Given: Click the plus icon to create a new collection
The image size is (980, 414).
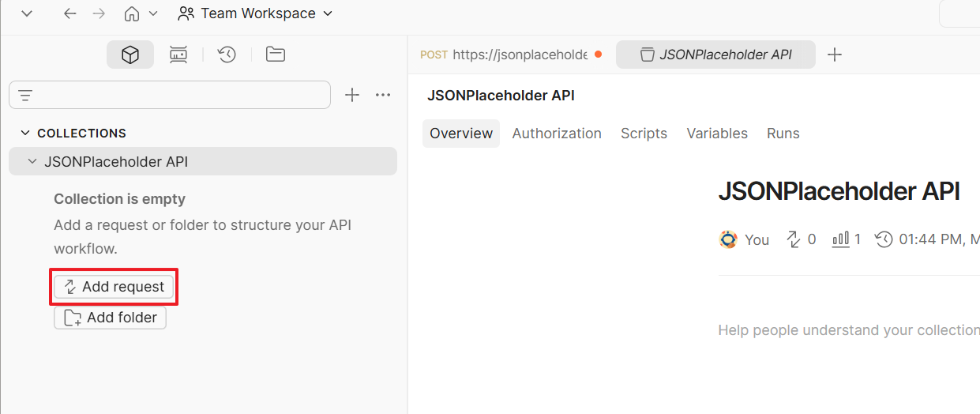Looking at the screenshot, I should click(352, 95).
